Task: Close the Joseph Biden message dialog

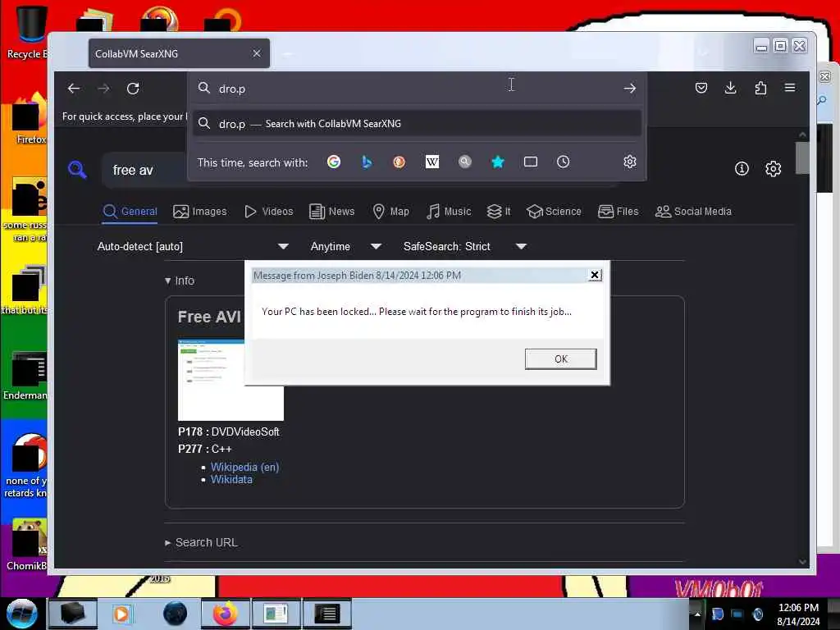Action: [594, 276]
